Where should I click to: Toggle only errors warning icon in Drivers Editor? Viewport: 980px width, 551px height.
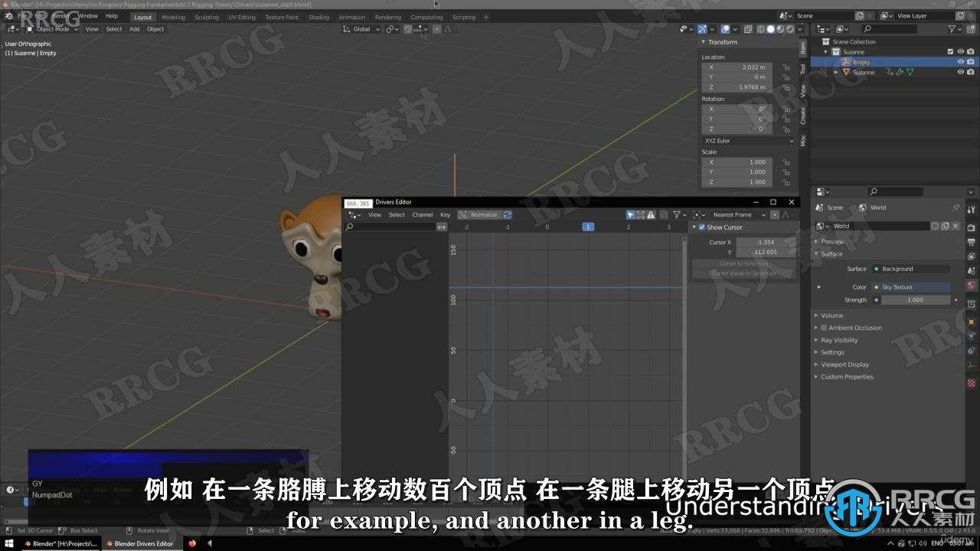[x=651, y=215]
